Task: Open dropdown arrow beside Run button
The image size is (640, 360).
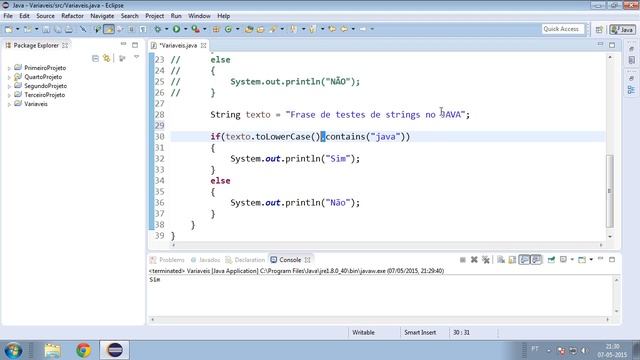Action: 185,29
